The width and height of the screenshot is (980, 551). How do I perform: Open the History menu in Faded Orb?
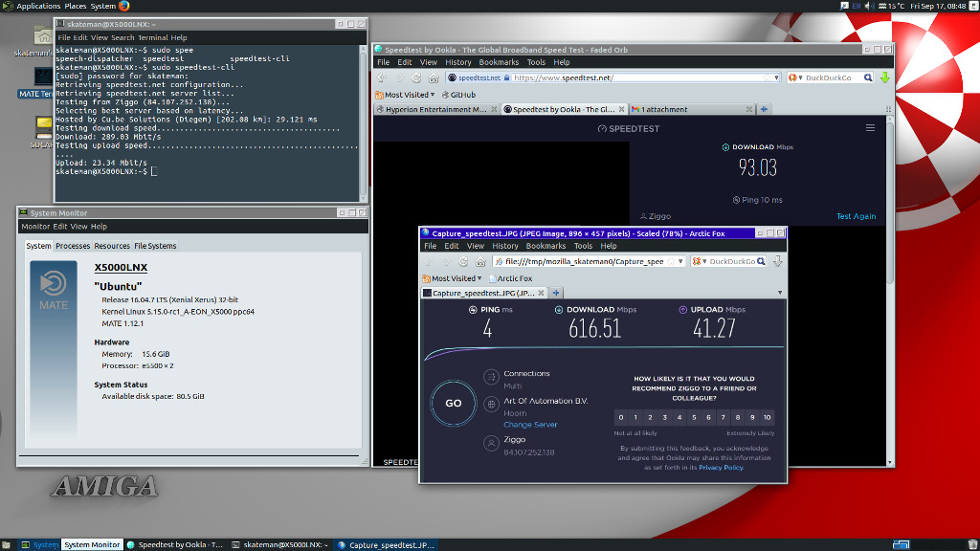[458, 62]
